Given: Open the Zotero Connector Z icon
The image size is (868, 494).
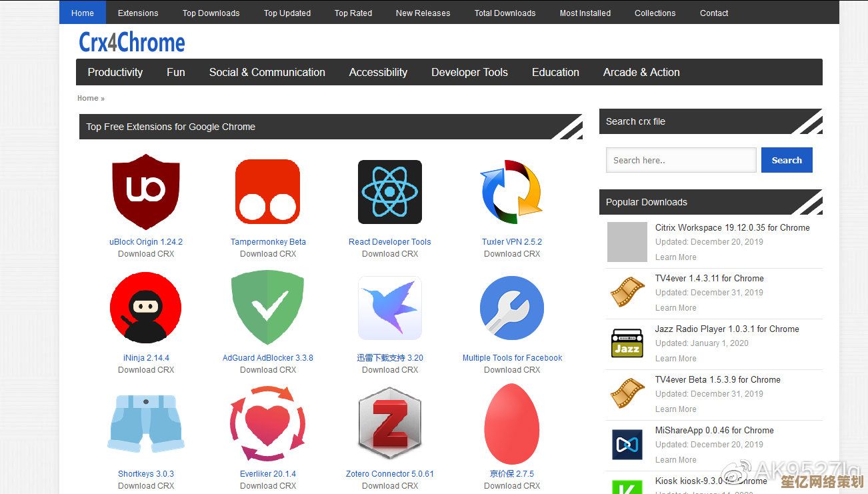Looking at the screenshot, I should click(390, 424).
